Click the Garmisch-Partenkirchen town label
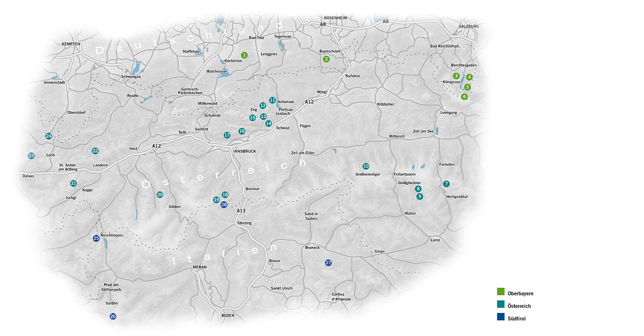Viewport: 644px width, 336px height. pyautogui.click(x=190, y=91)
